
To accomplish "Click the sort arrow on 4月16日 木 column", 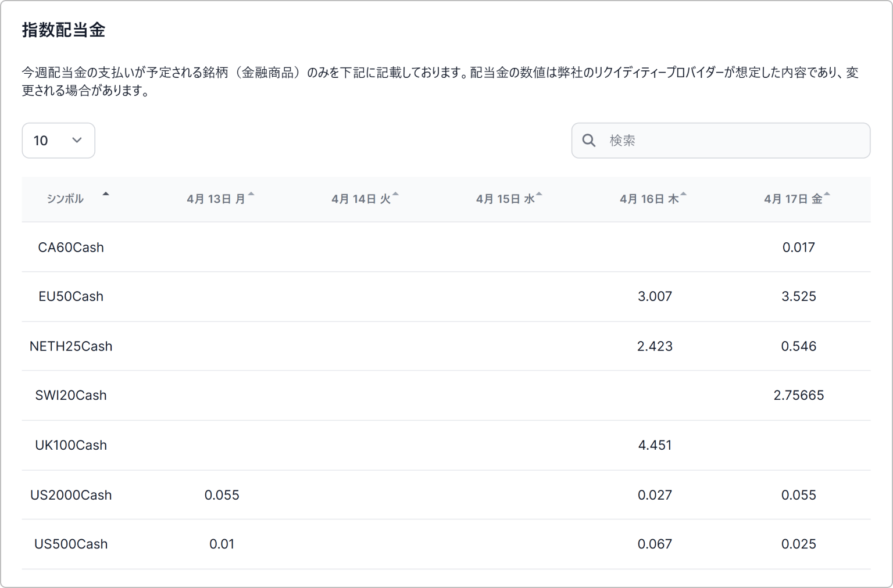I will (684, 195).
